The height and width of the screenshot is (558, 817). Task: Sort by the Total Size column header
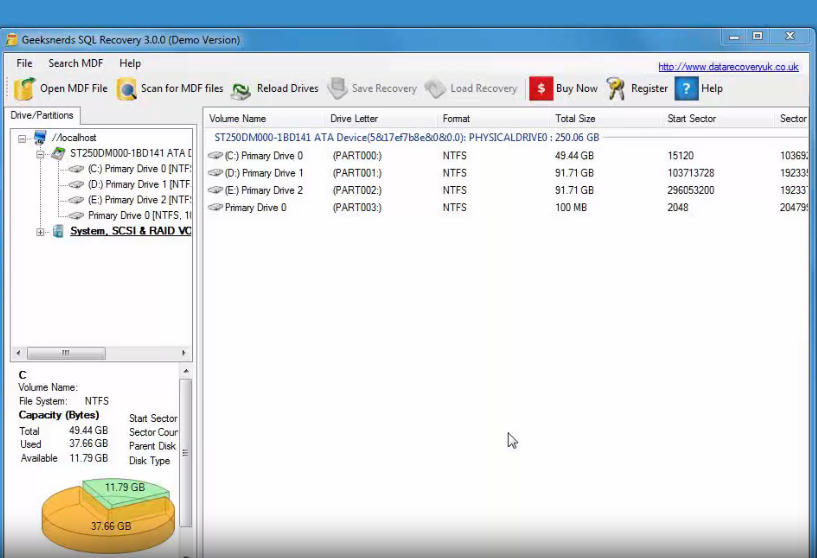575,119
